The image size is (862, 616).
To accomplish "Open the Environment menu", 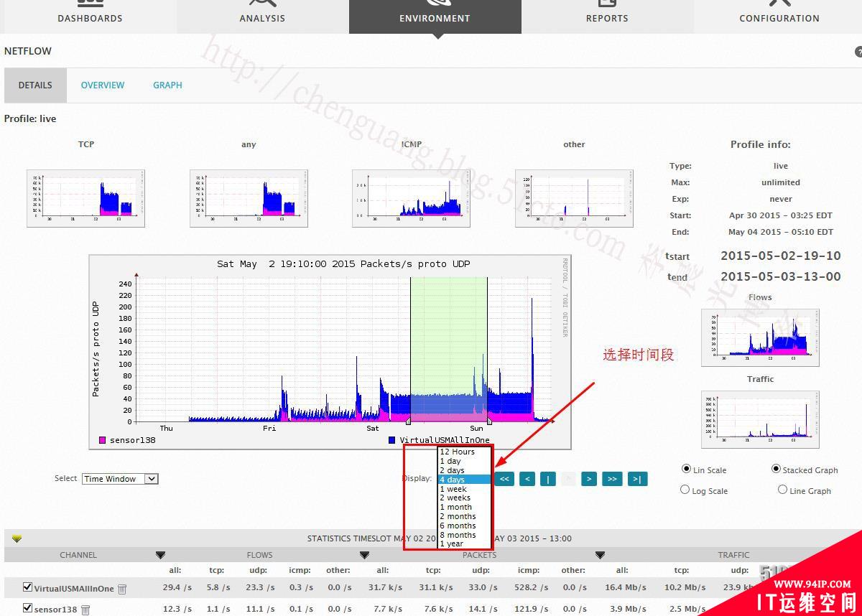I will [x=435, y=17].
